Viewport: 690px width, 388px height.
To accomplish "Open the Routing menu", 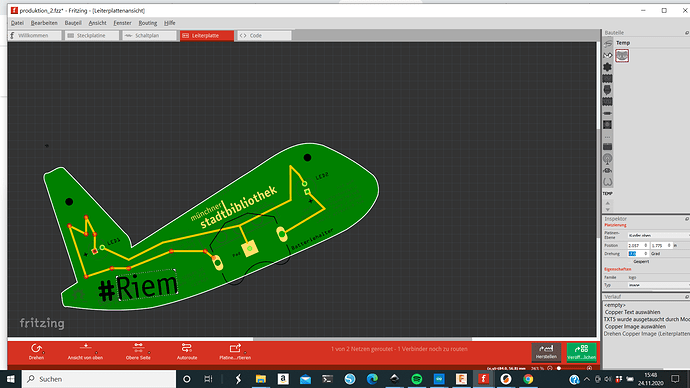I will click(x=147, y=23).
